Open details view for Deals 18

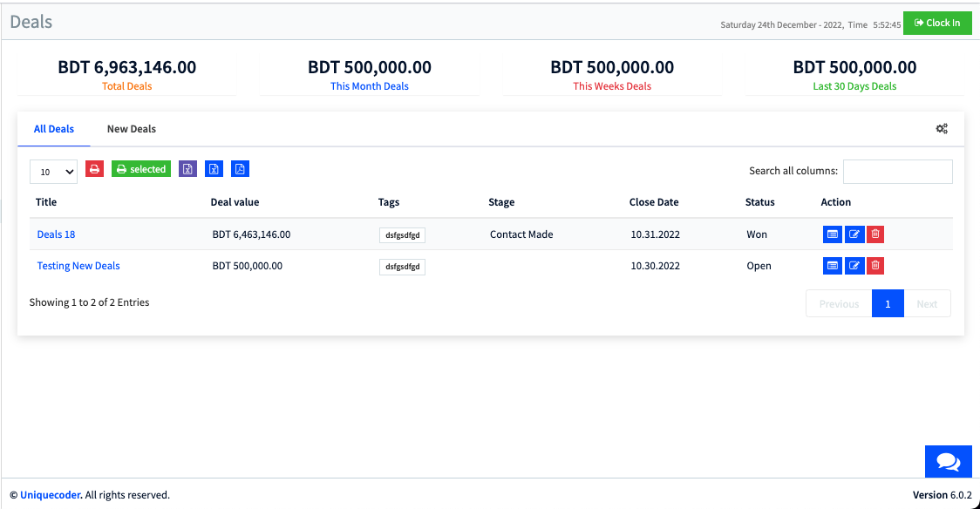pos(833,234)
